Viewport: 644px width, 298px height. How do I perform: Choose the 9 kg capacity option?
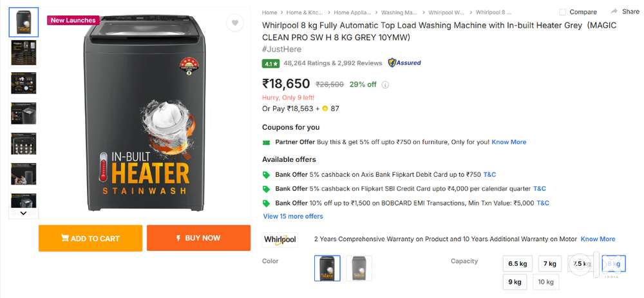point(515,282)
